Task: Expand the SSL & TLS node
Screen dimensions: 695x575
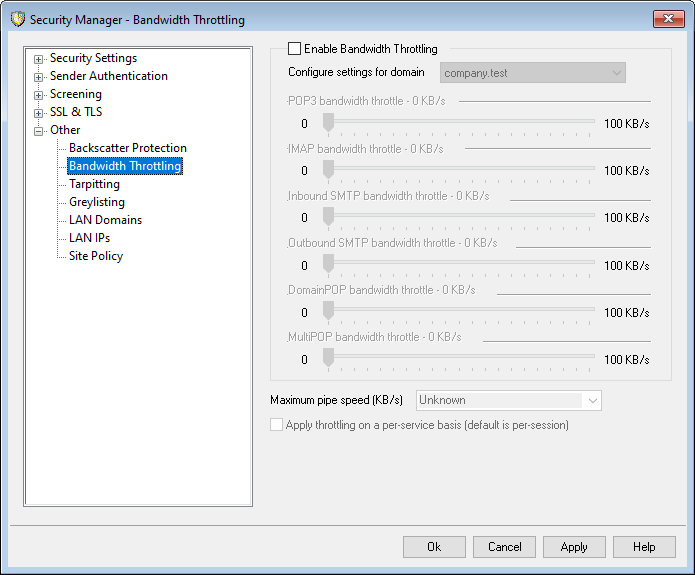Action: 39,113
